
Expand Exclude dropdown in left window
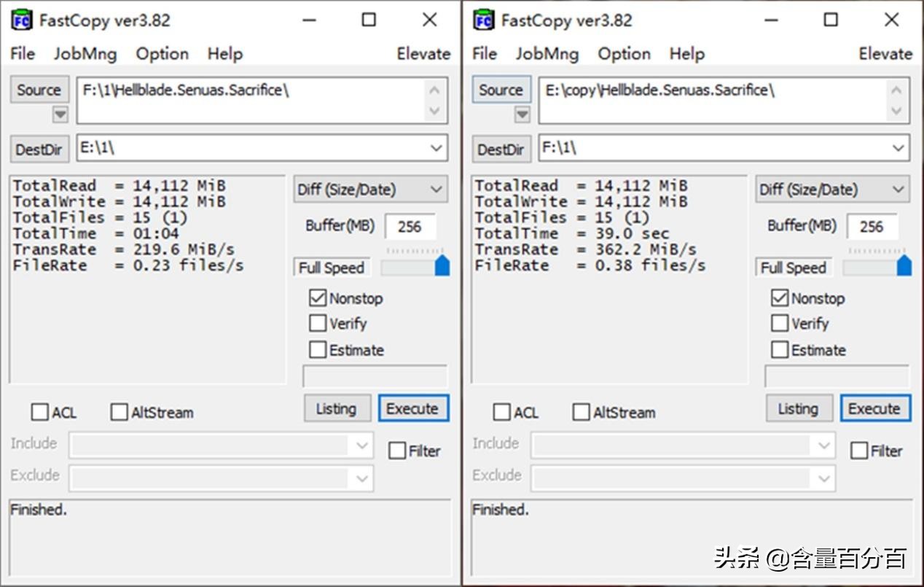click(362, 478)
